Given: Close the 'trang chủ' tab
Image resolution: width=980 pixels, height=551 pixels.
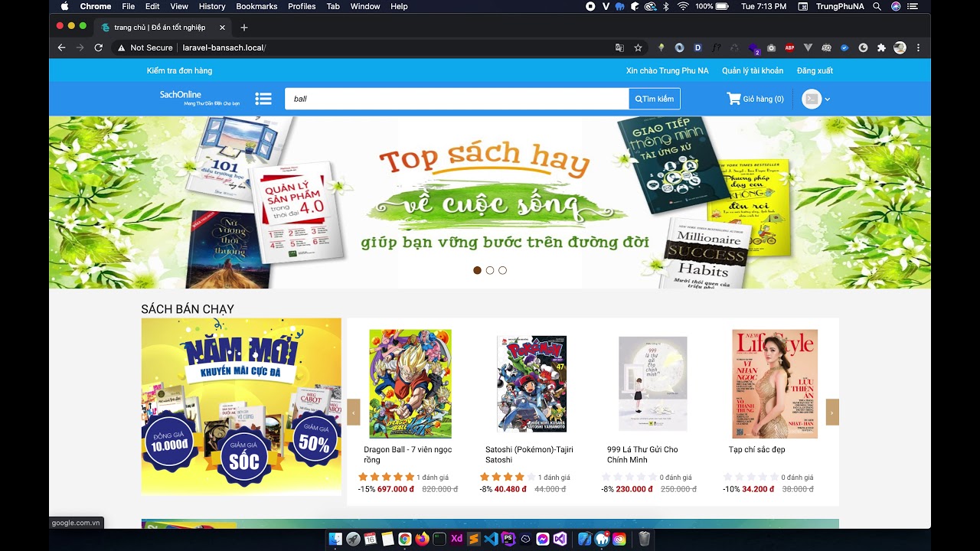Looking at the screenshot, I should 223,28.
